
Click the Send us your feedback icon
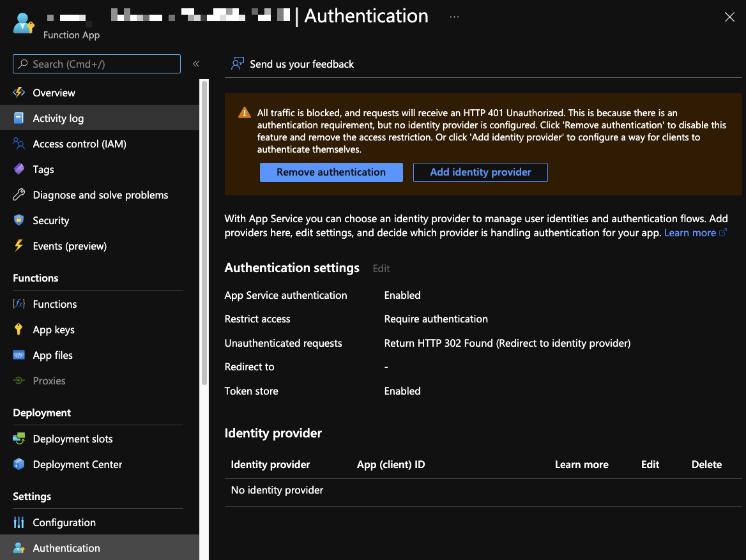[237, 64]
